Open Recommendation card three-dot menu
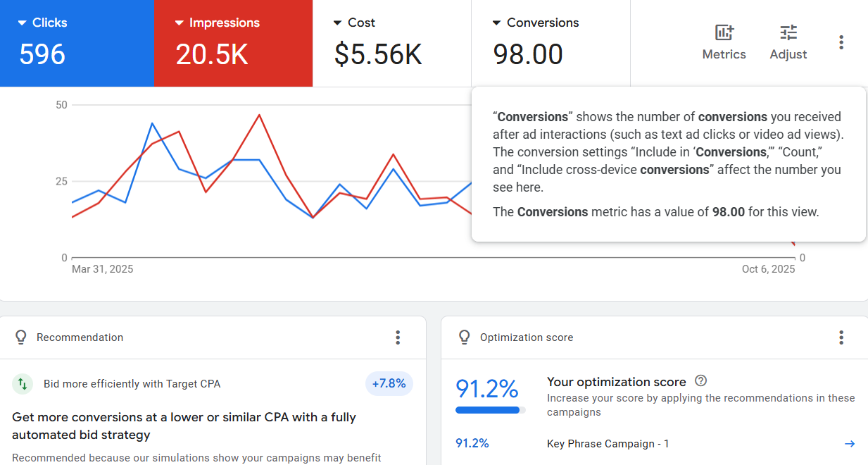Image resolution: width=868 pixels, height=465 pixels. 398,337
